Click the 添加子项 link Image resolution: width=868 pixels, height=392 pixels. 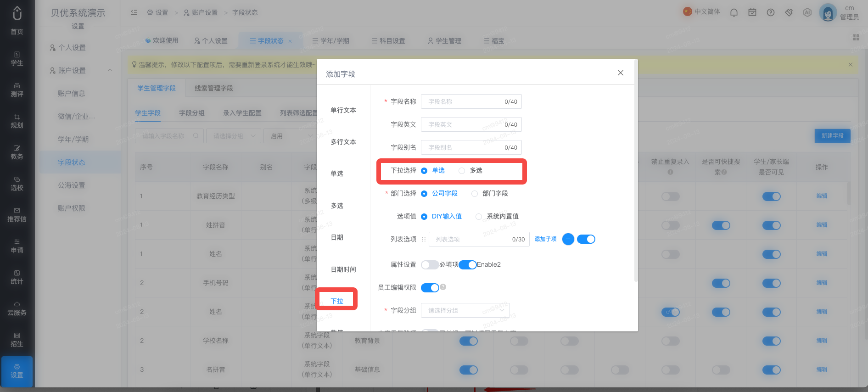pyautogui.click(x=545, y=239)
